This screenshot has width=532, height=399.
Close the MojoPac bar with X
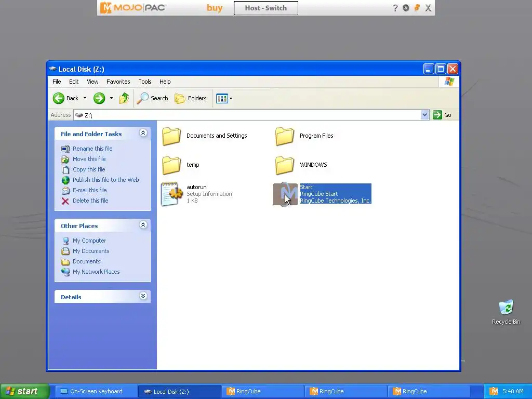tap(428, 8)
